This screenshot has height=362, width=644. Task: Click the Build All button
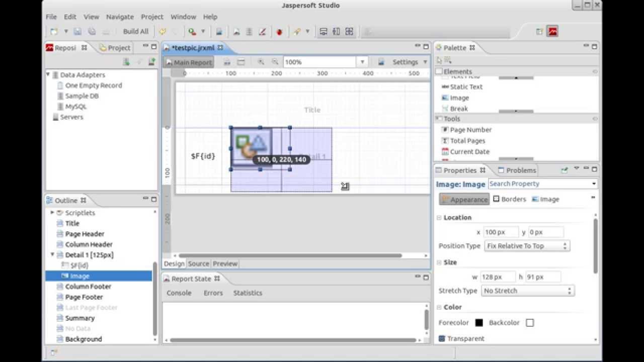(x=136, y=31)
